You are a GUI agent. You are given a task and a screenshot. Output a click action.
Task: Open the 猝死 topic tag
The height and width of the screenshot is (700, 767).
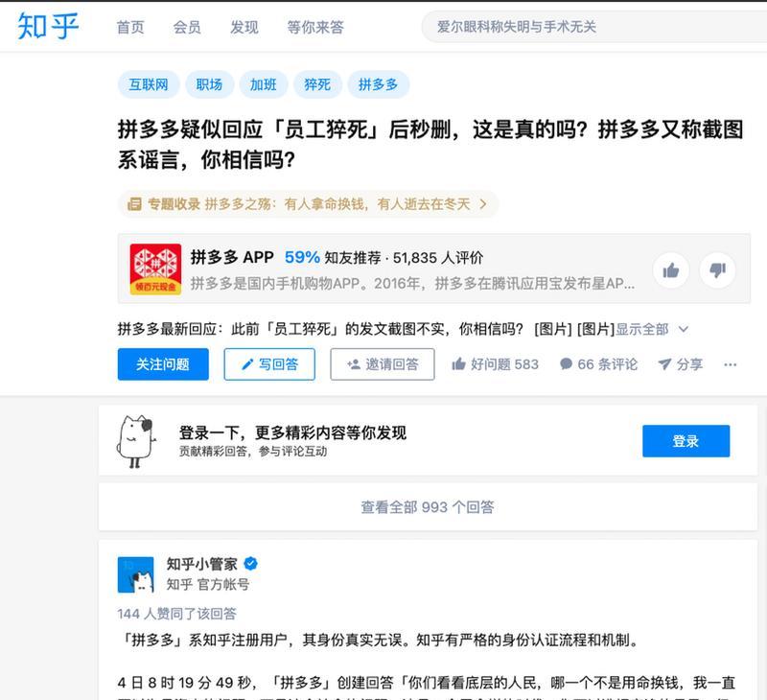pos(317,84)
